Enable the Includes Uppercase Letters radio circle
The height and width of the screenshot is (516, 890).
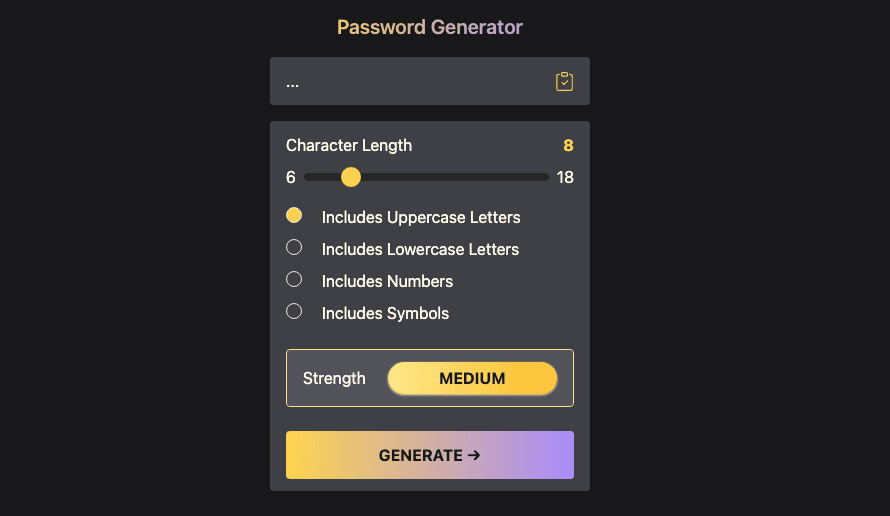pos(294,216)
